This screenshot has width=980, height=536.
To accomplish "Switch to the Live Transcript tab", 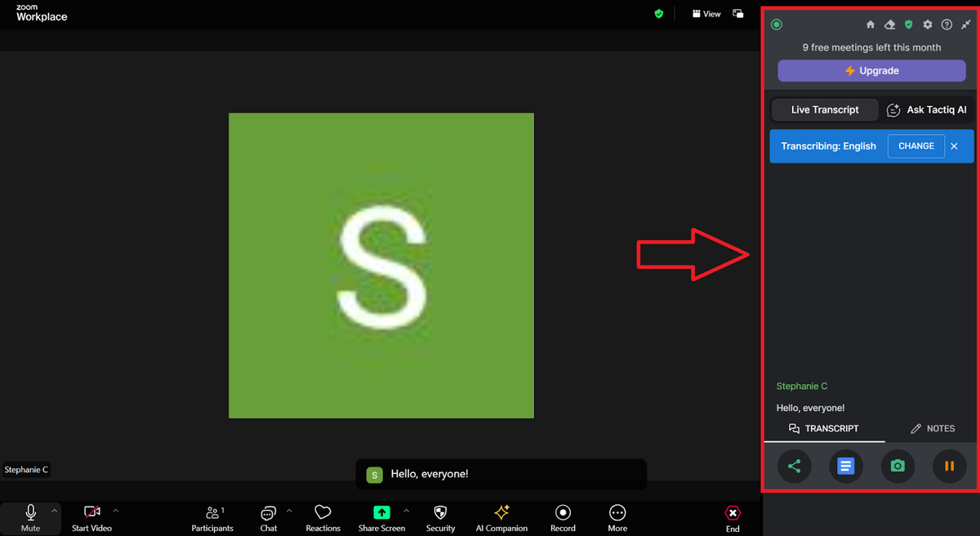I will pyautogui.click(x=825, y=109).
